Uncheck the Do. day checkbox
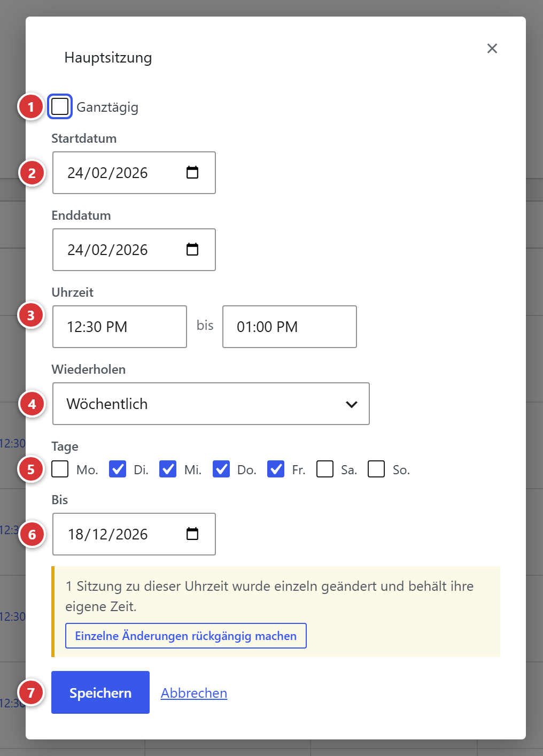This screenshot has width=543, height=756. pos(221,469)
